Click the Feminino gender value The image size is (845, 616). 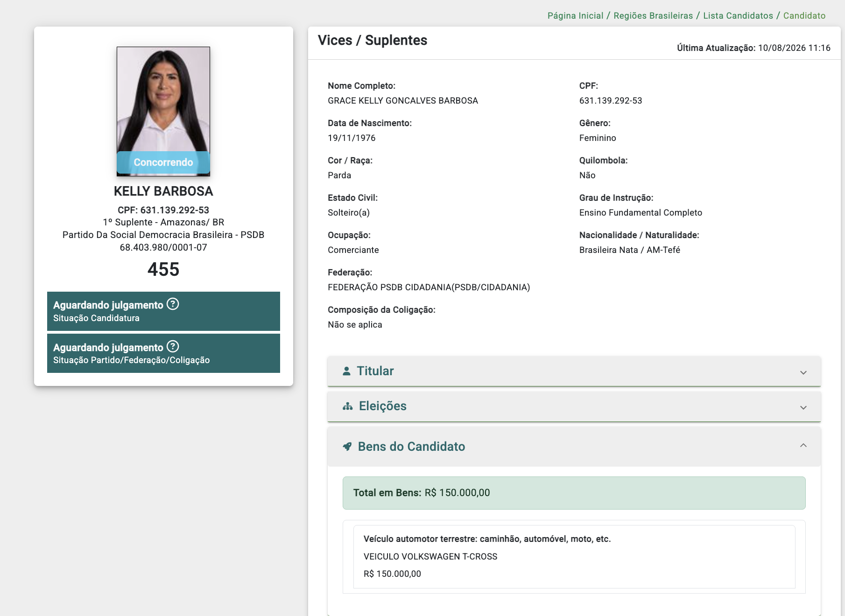[598, 138]
